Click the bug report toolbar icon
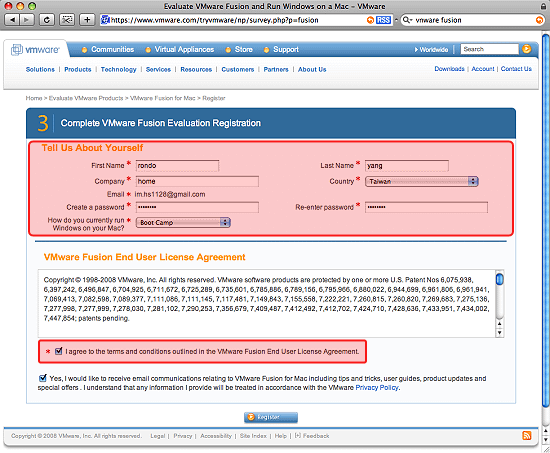 [x=67, y=20]
